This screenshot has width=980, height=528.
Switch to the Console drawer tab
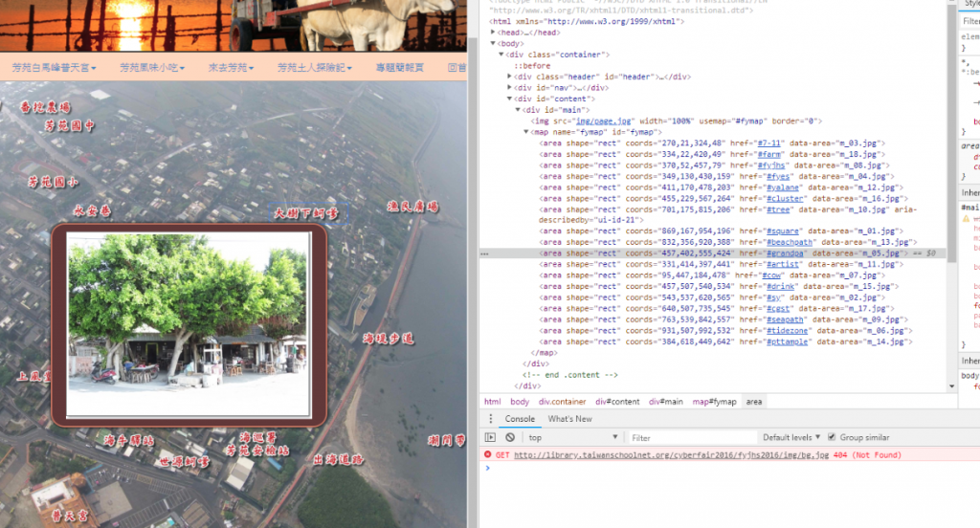520,419
